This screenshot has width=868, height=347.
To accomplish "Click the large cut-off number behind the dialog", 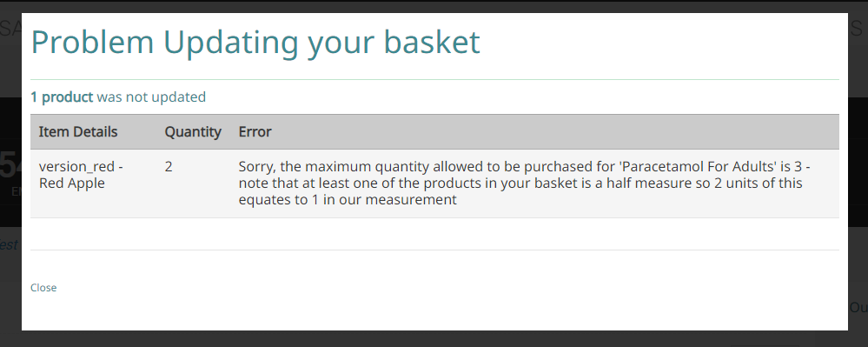I will [x=10, y=166].
